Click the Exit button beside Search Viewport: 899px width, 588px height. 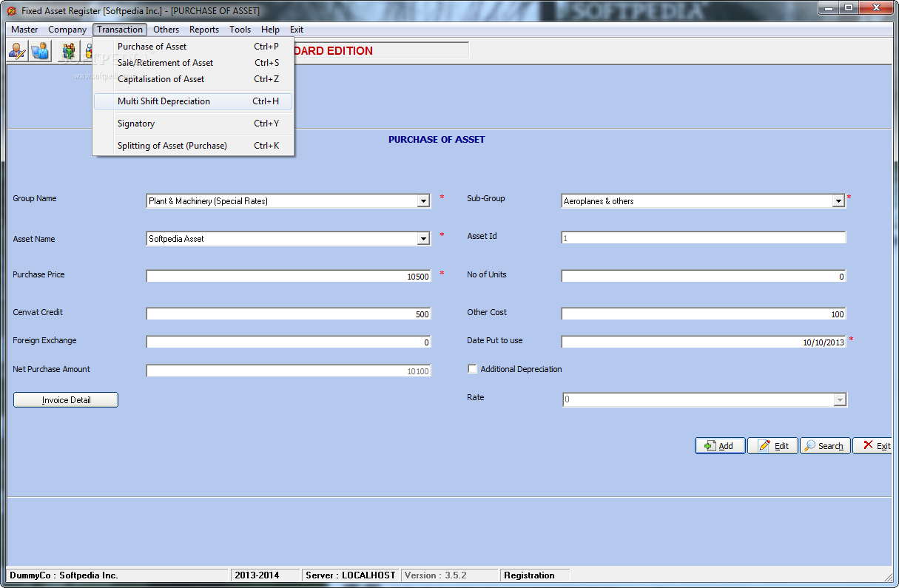pos(873,446)
